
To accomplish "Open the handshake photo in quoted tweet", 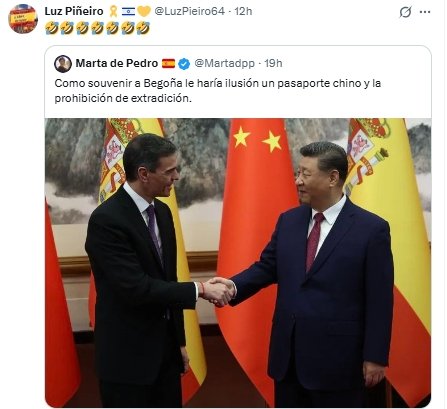I will pyautogui.click(x=238, y=262).
